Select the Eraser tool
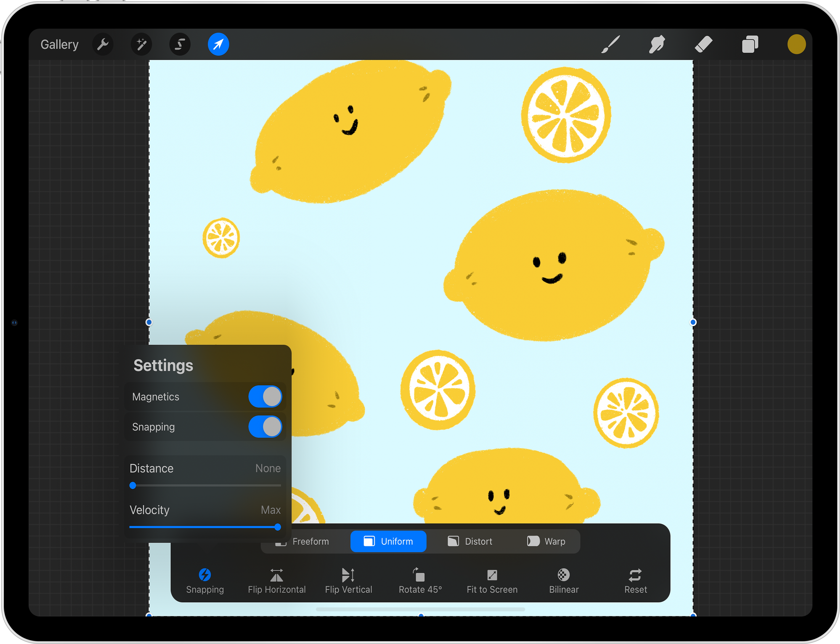This screenshot has width=840, height=644. [704, 44]
